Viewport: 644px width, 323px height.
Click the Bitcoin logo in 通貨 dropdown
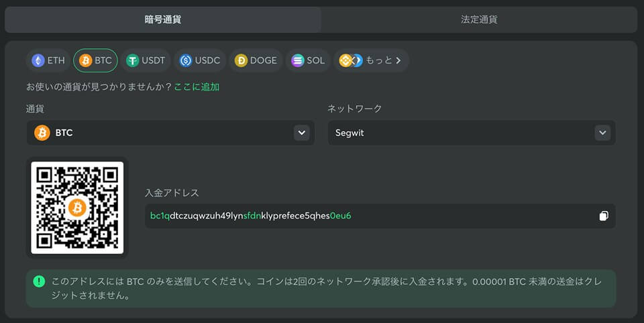tap(42, 133)
